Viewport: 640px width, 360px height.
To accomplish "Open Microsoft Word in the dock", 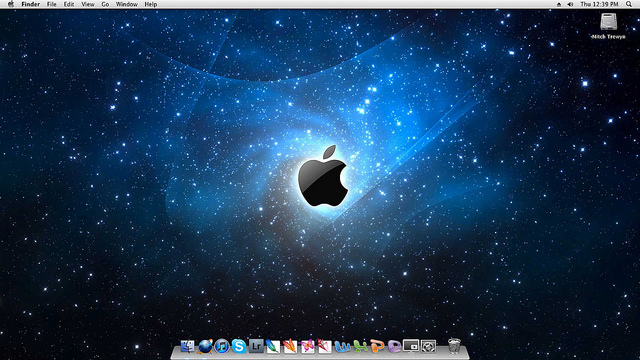I will tap(342, 346).
